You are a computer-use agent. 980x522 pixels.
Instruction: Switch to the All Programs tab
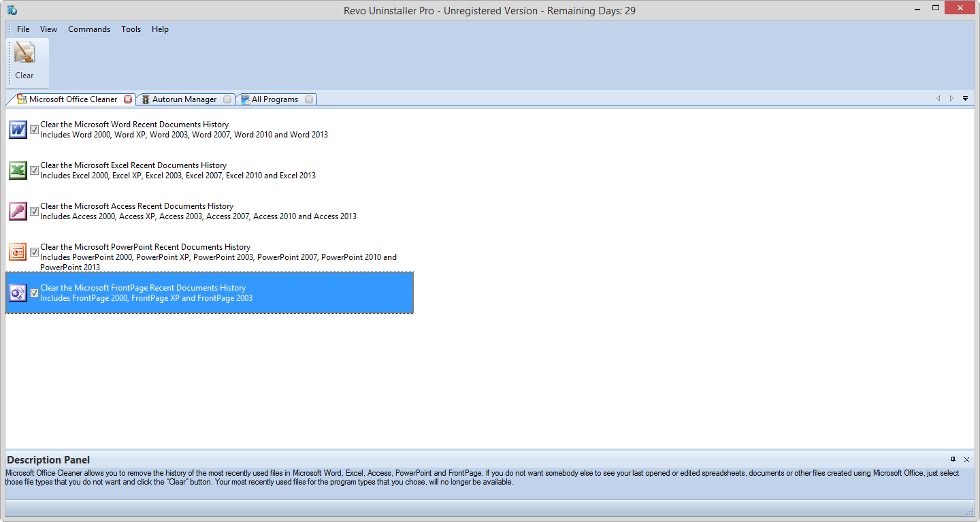pos(275,99)
